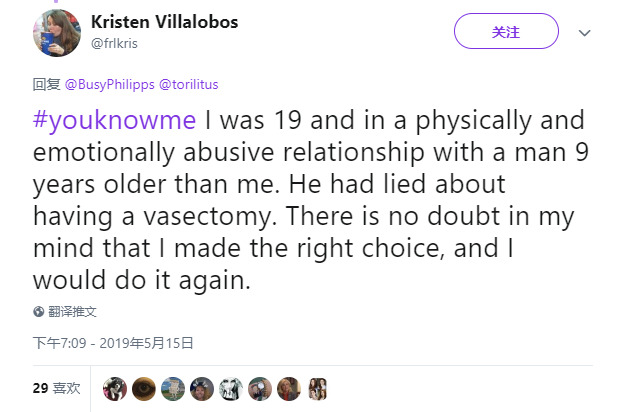The width and height of the screenshot is (622, 412).
Task: Open the @BusyPhilipps mention link
Action: pos(109,84)
